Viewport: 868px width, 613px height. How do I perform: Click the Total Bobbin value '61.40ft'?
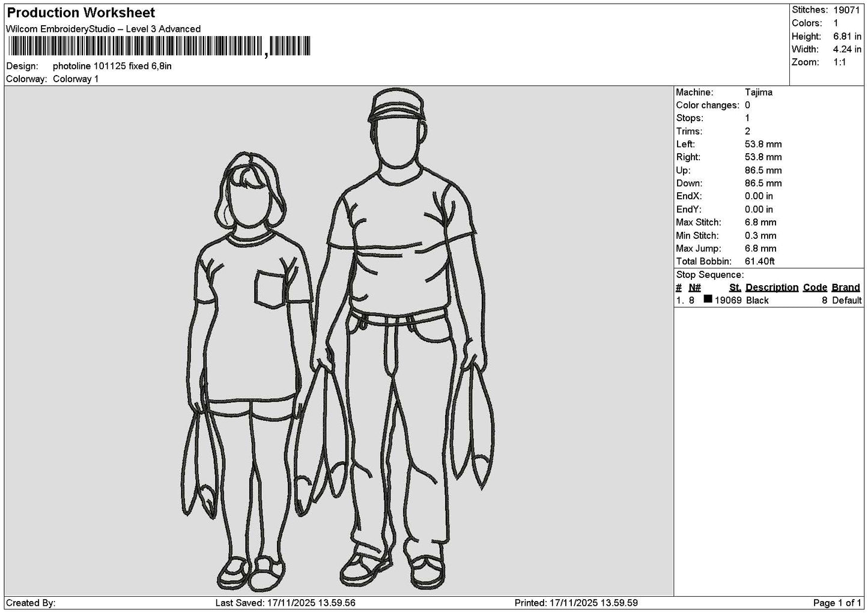[x=760, y=262]
